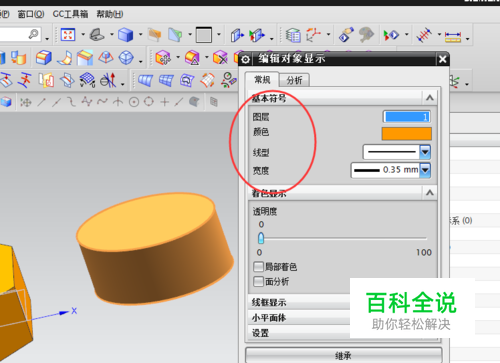Click the measure distance icon
Screen dimensions: 500x363
tap(453, 36)
